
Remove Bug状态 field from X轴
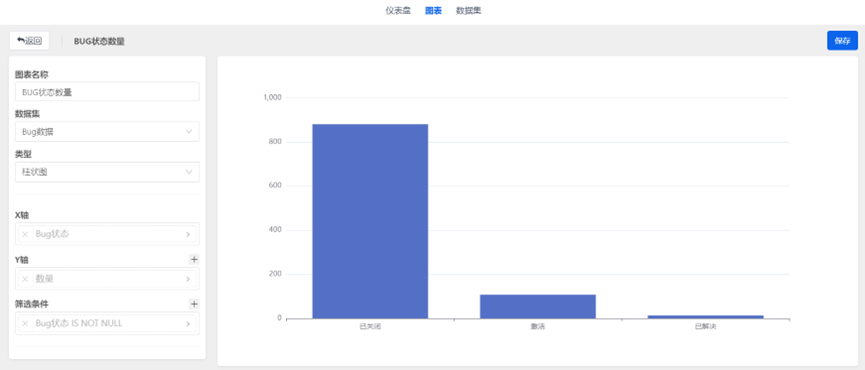(25, 234)
